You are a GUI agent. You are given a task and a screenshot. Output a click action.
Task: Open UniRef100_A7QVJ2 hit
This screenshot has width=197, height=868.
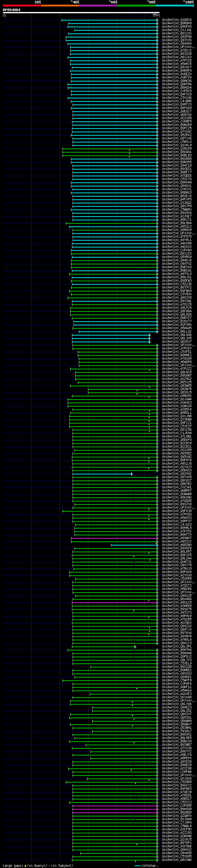177,50
